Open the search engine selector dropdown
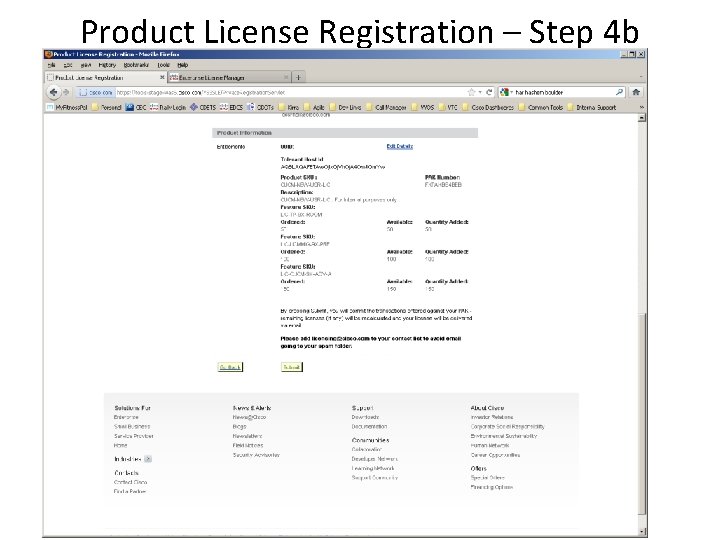This screenshot has width=720, height=540. click(x=506, y=92)
